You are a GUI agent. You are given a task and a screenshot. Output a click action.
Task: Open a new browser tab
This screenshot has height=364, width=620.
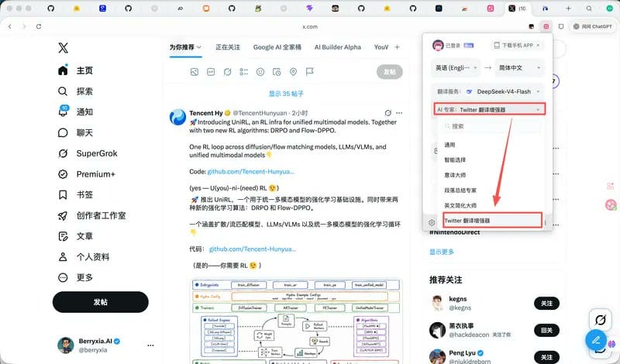[568, 9]
